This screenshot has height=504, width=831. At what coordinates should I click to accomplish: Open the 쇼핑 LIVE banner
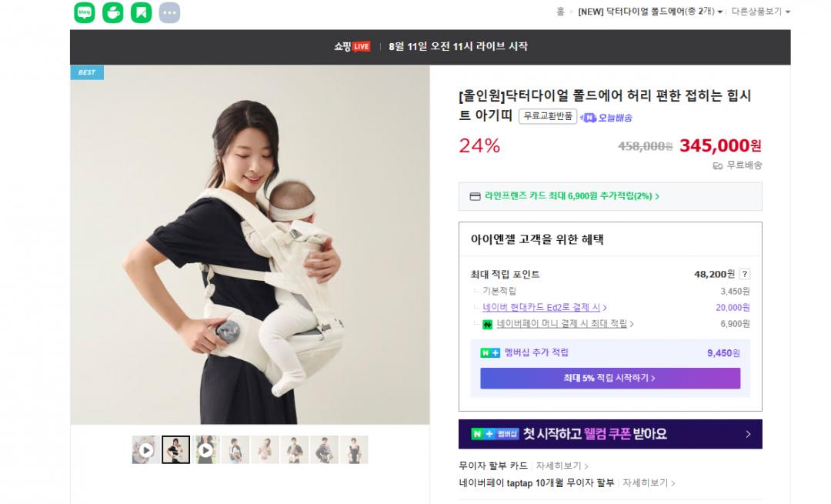pyautogui.click(x=430, y=47)
